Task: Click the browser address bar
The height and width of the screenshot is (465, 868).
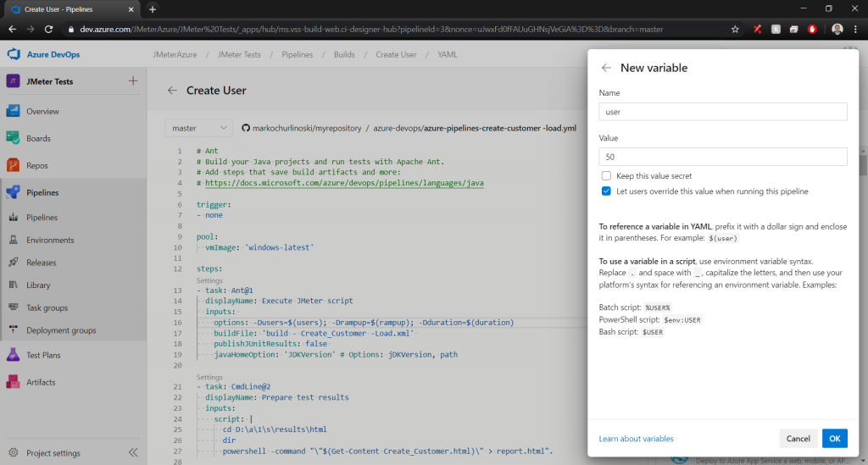Action: pyautogui.click(x=371, y=30)
